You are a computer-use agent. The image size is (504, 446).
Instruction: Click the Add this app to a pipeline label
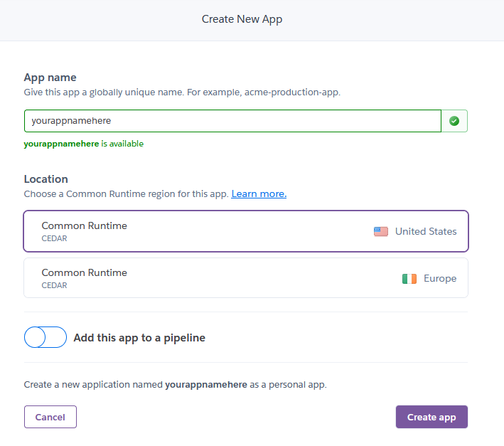pos(139,338)
